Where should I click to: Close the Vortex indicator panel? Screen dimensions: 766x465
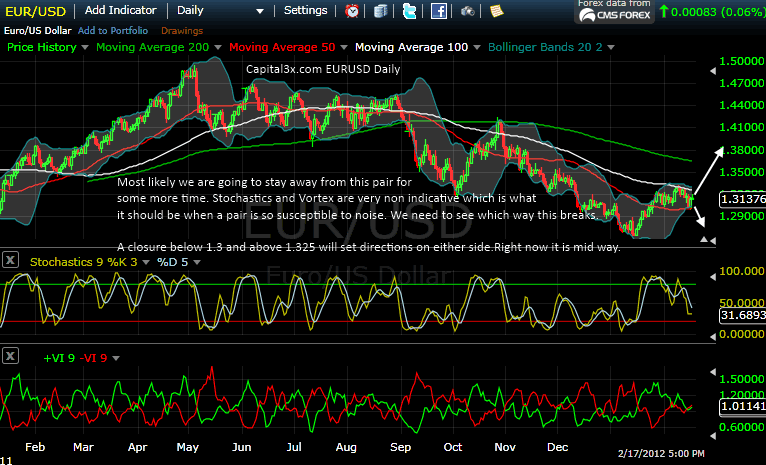click(x=10, y=355)
